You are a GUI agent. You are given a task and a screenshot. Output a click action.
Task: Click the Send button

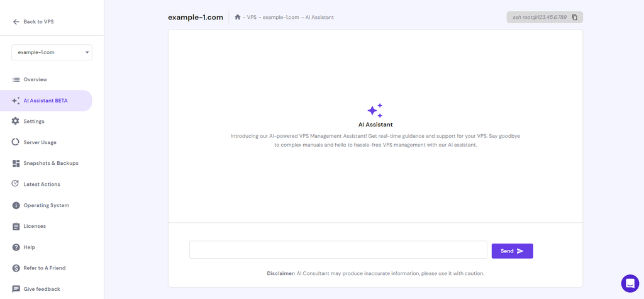(512, 251)
